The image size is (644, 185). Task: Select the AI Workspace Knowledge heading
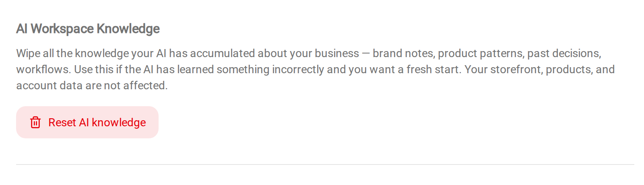88,29
